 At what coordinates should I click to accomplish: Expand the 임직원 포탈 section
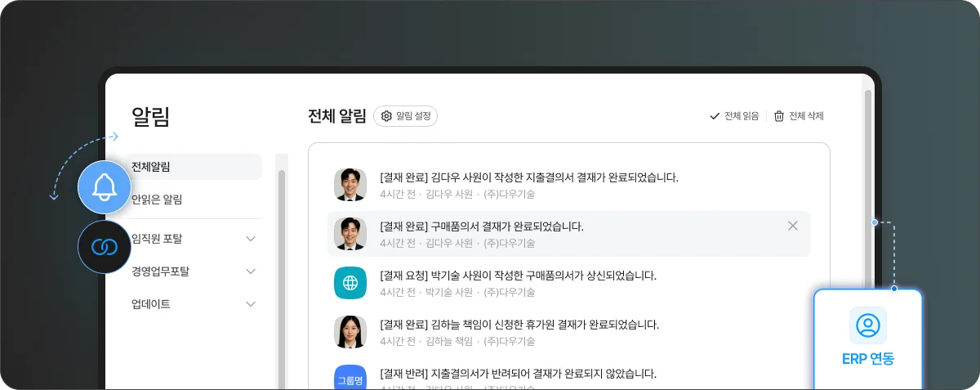pos(251,239)
